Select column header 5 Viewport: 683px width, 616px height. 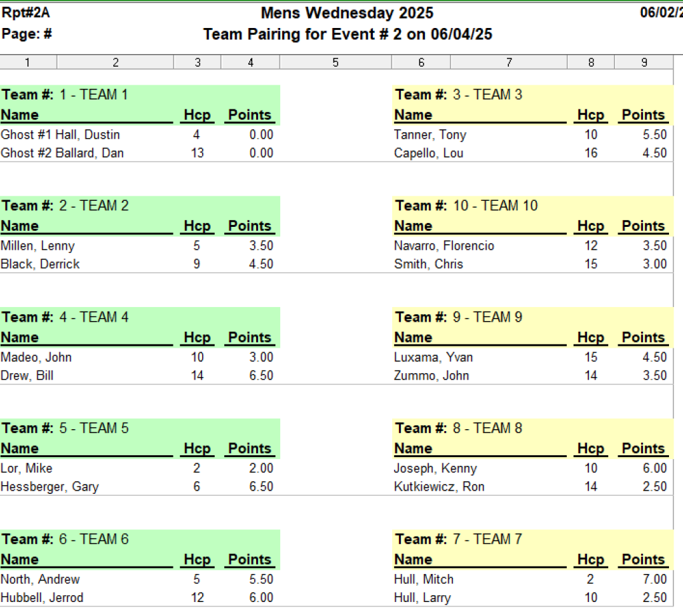click(x=335, y=62)
